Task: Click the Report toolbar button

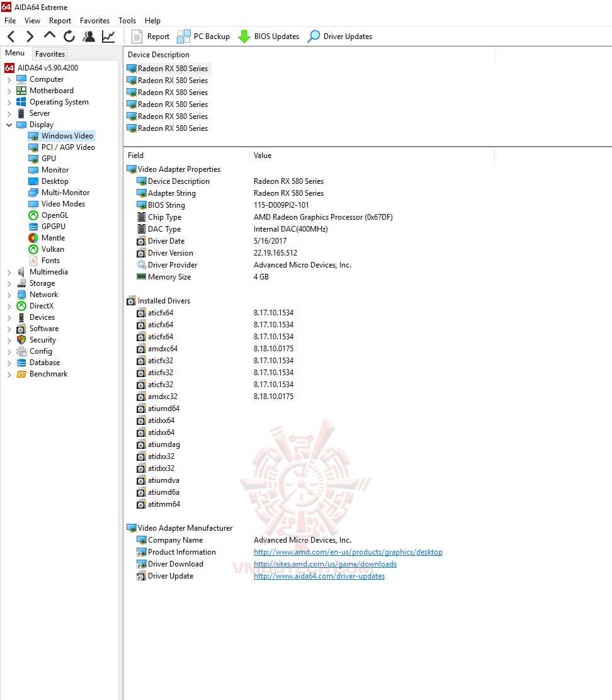Action: click(x=150, y=36)
